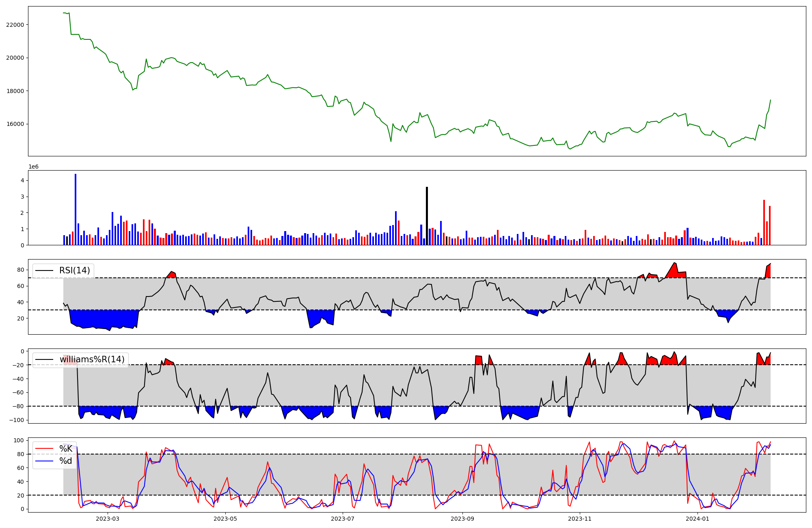Click the 1e6 volume scale label
812x528 pixels.
(x=33, y=167)
